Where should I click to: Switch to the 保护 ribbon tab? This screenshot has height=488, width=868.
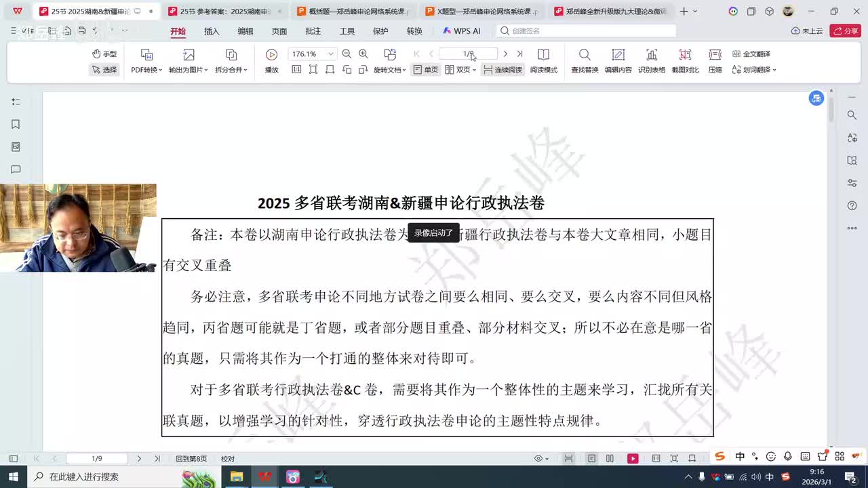point(380,31)
